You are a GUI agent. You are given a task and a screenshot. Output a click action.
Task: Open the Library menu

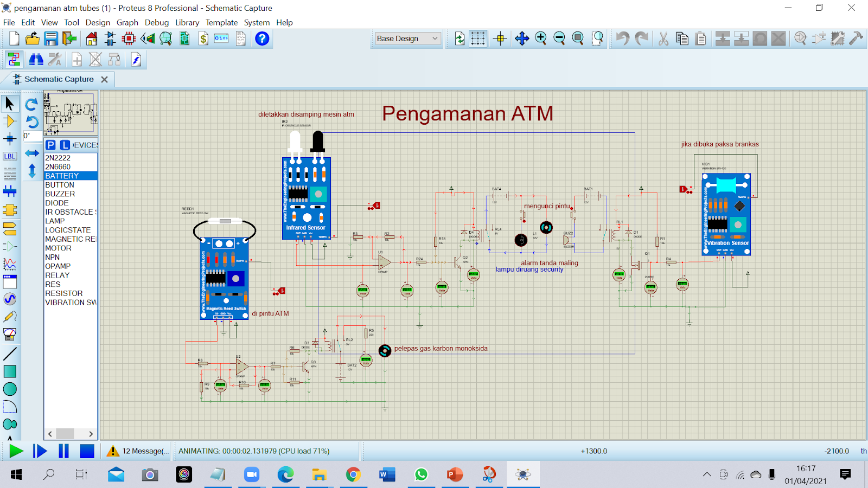[187, 22]
